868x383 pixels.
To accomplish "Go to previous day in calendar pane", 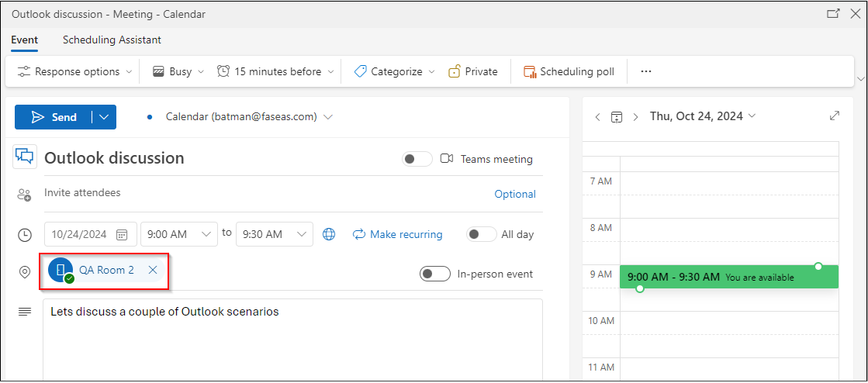I will [597, 117].
